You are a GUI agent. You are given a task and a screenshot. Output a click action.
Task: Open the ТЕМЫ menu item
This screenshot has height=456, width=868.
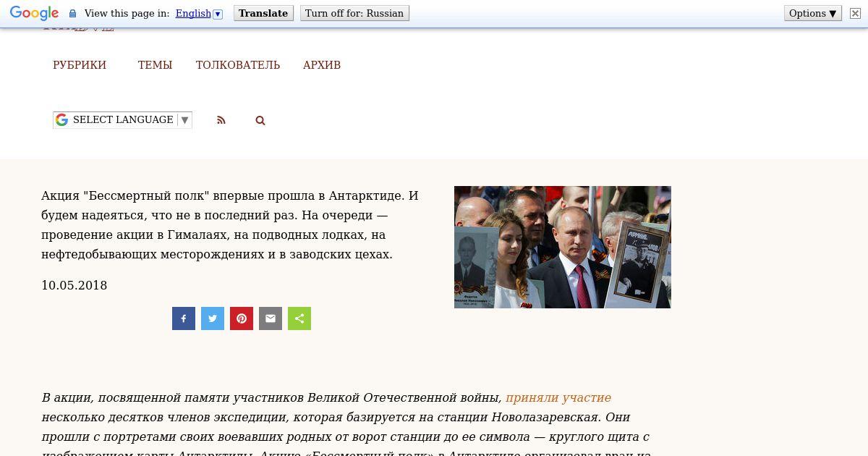pos(155,65)
